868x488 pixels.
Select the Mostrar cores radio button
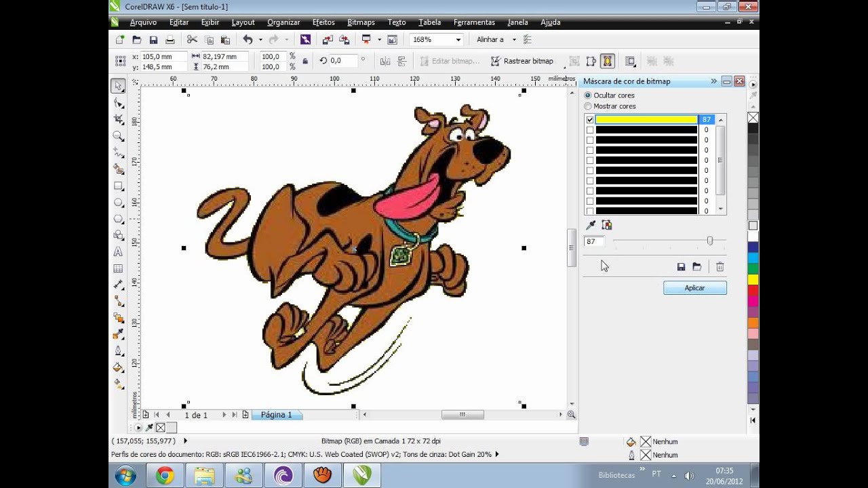click(x=588, y=106)
